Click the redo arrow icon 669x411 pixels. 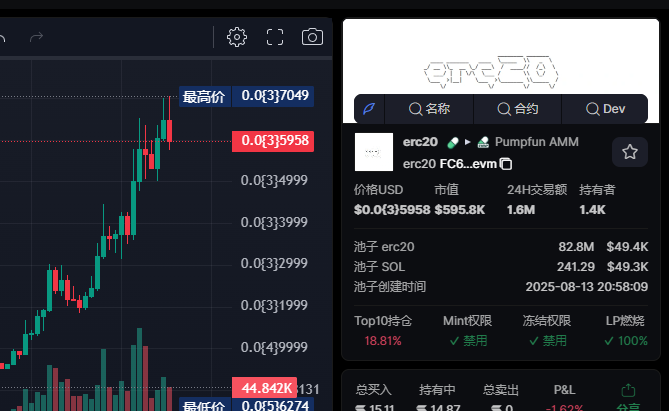pos(36,37)
